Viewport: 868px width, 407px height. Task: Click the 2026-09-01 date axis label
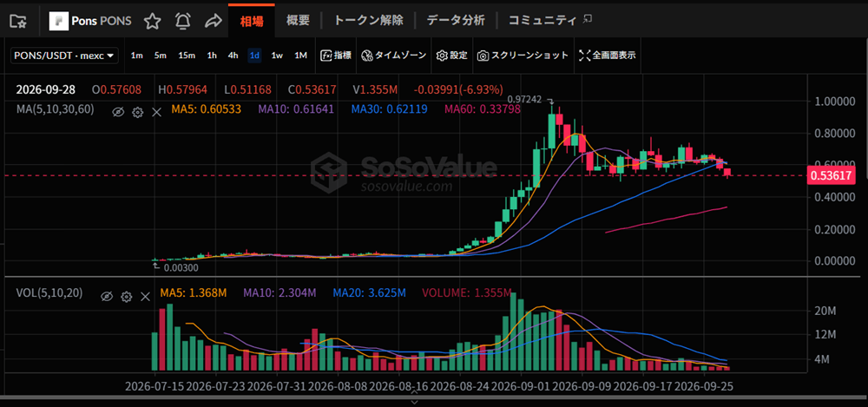(522, 386)
